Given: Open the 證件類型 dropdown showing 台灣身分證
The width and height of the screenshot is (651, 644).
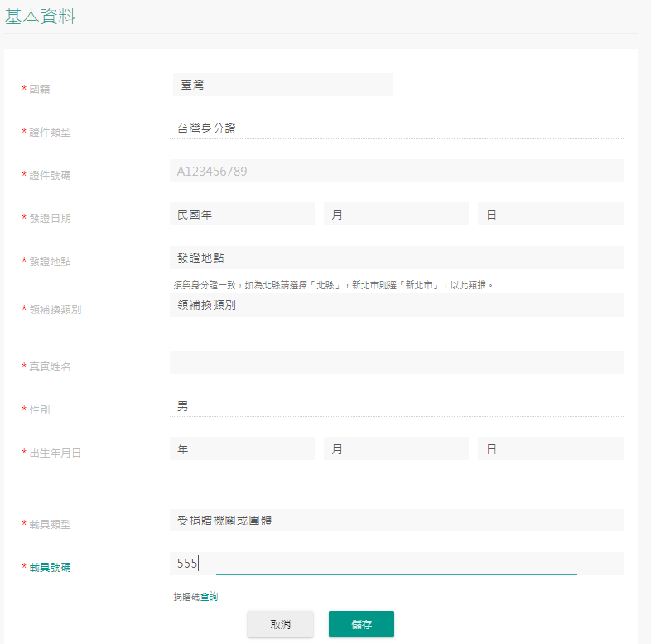Looking at the screenshot, I should 396,128.
